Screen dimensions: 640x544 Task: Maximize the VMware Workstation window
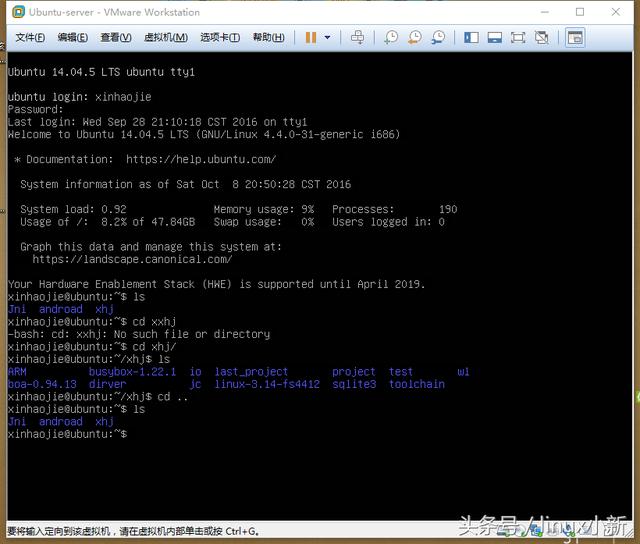[x=580, y=12]
